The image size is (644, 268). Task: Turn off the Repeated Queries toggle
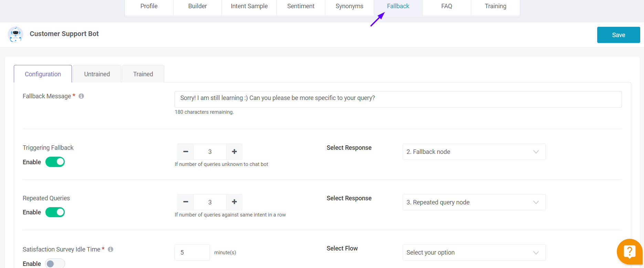(55, 212)
